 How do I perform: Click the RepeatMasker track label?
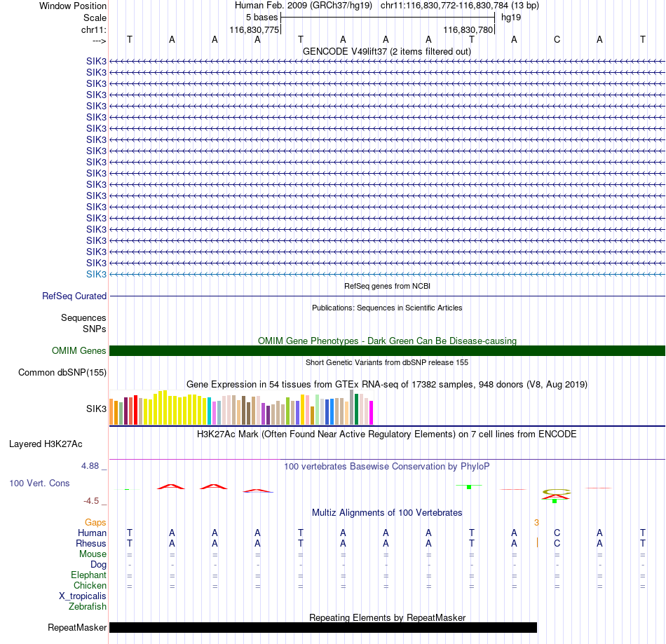(x=77, y=627)
